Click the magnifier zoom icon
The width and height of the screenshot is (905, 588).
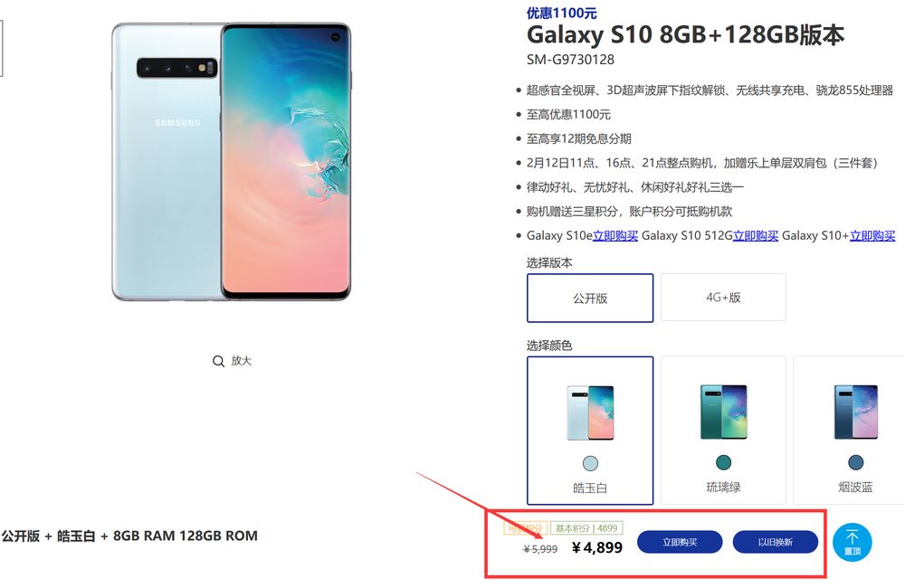[218, 361]
